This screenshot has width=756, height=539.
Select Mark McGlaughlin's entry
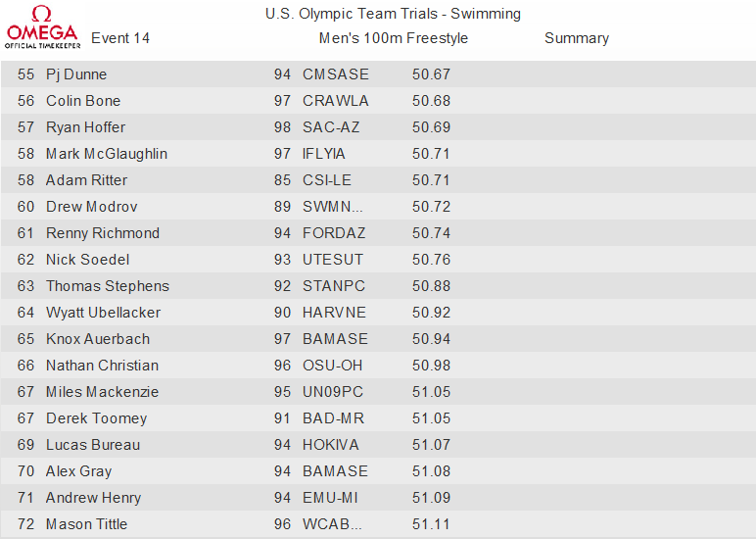pyautogui.click(x=378, y=154)
